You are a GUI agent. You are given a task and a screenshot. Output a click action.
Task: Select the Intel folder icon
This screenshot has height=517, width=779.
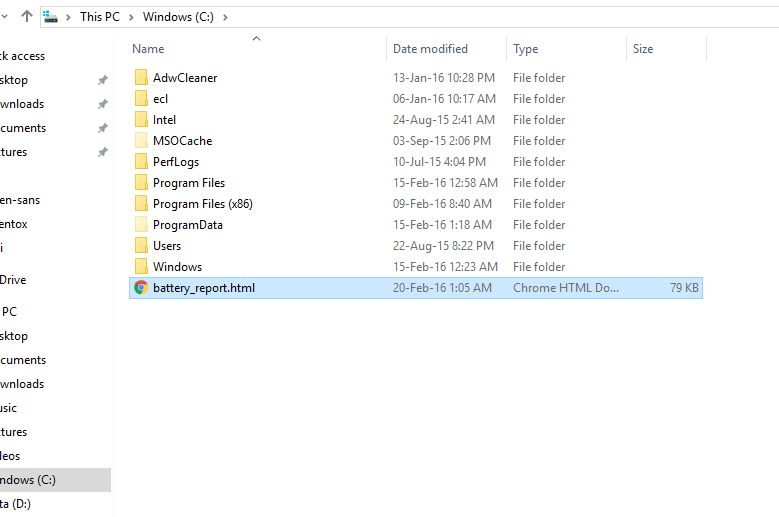tap(141, 120)
